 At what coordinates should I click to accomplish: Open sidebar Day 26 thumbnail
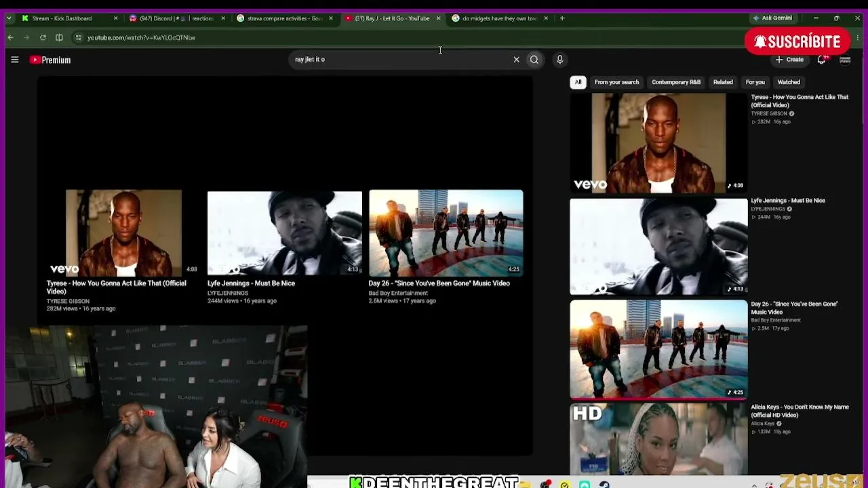658,350
